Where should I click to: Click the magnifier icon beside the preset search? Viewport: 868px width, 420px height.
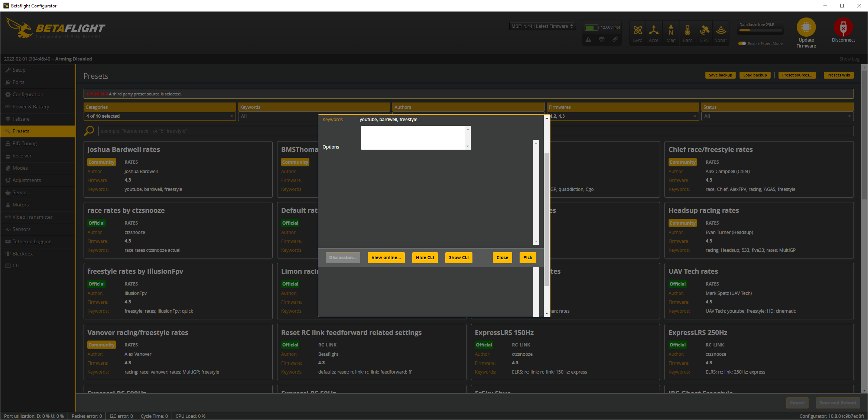pos(89,131)
